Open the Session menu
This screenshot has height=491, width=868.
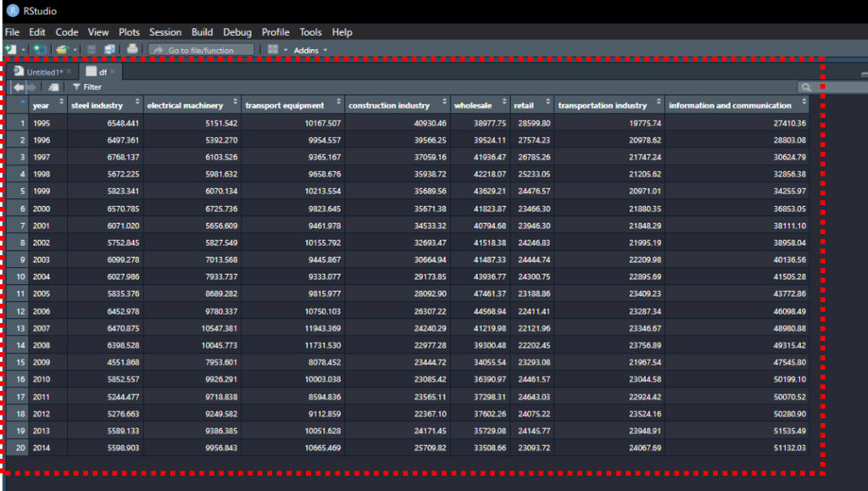click(x=165, y=32)
